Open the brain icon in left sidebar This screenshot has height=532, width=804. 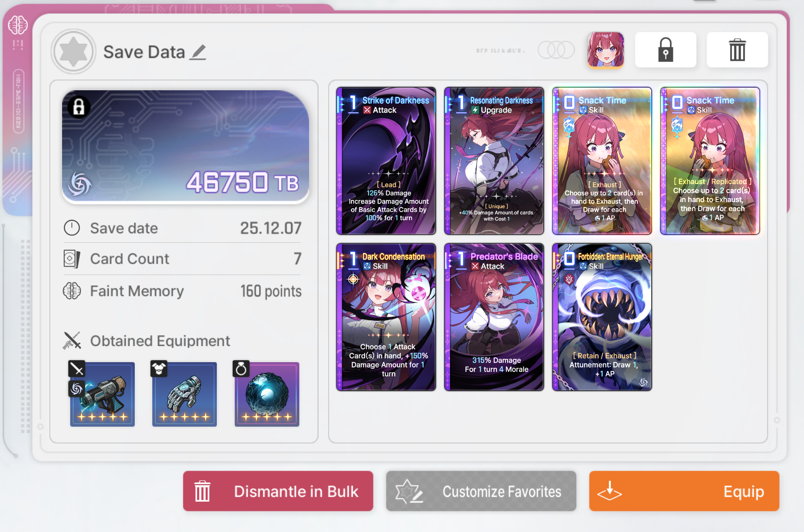point(18,25)
